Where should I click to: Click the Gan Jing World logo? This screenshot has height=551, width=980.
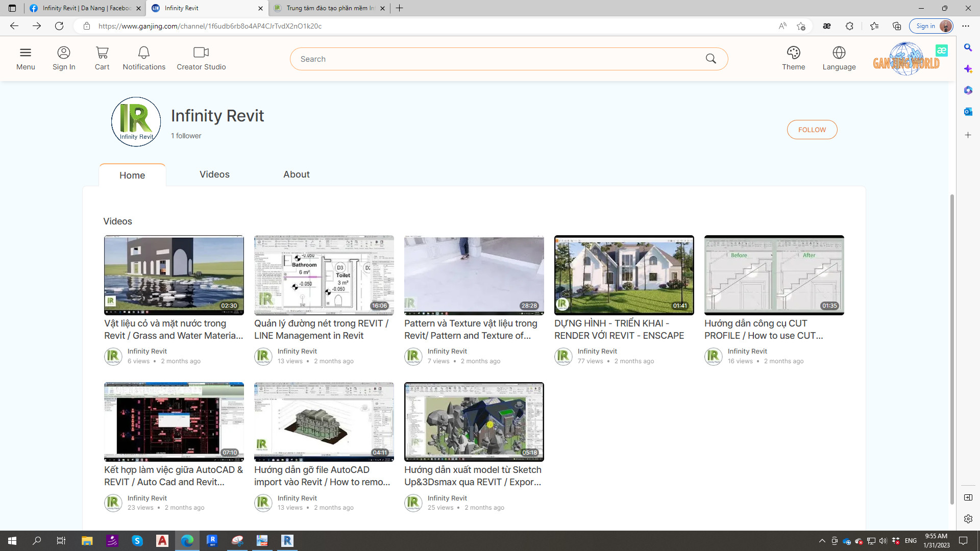[x=906, y=60]
